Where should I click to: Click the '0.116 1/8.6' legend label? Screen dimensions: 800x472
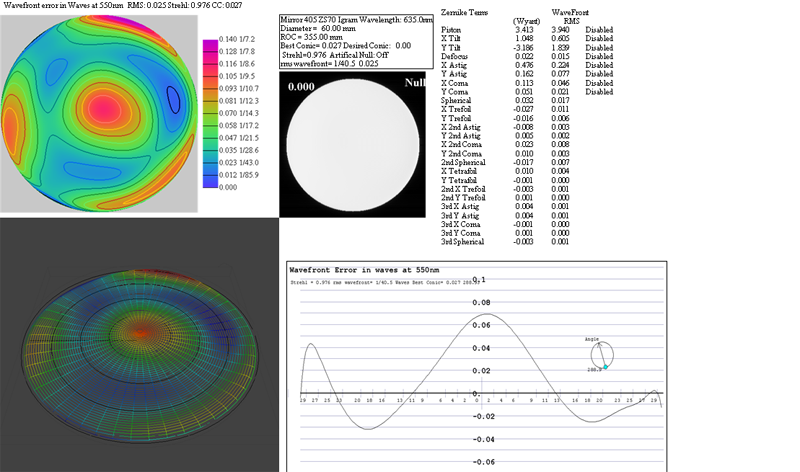click(x=237, y=64)
